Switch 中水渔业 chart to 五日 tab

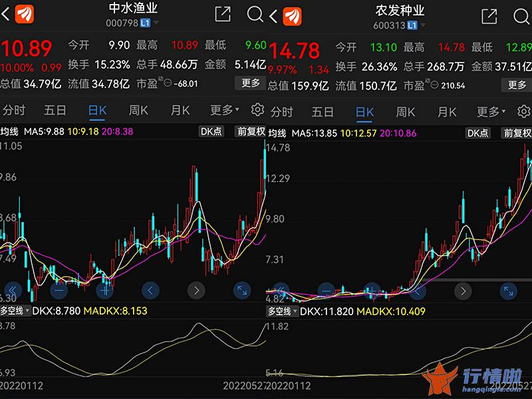coord(55,110)
